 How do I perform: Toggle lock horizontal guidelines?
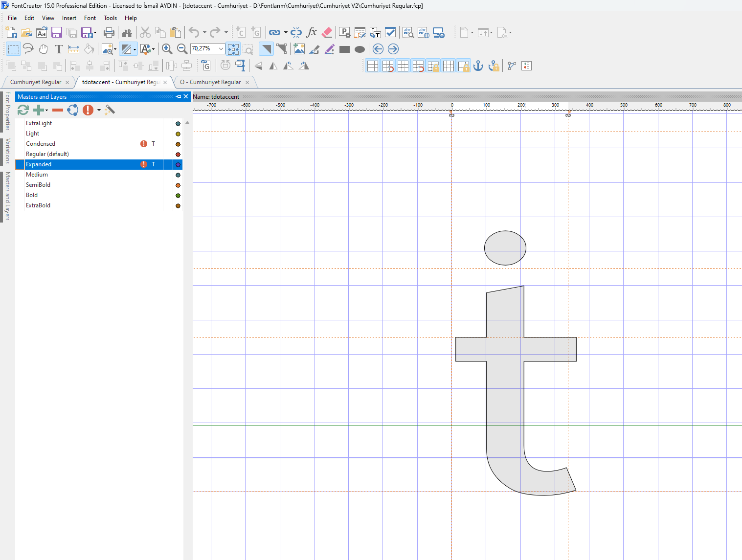(433, 66)
